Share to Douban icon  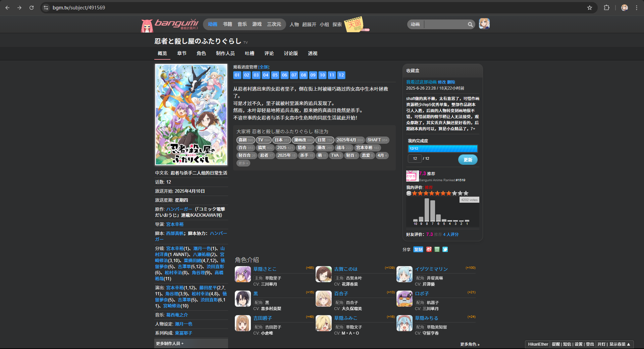pos(437,249)
